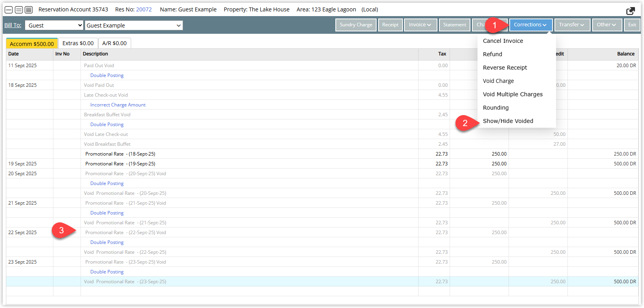Click the Receipt button
This screenshot has width=644, height=308.
pos(390,25)
